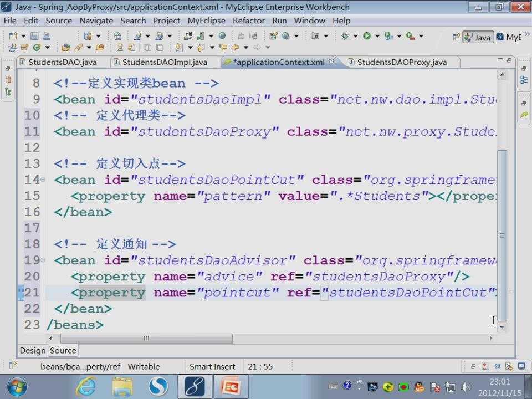Expand the Debug dropdown arrow

coord(356,35)
